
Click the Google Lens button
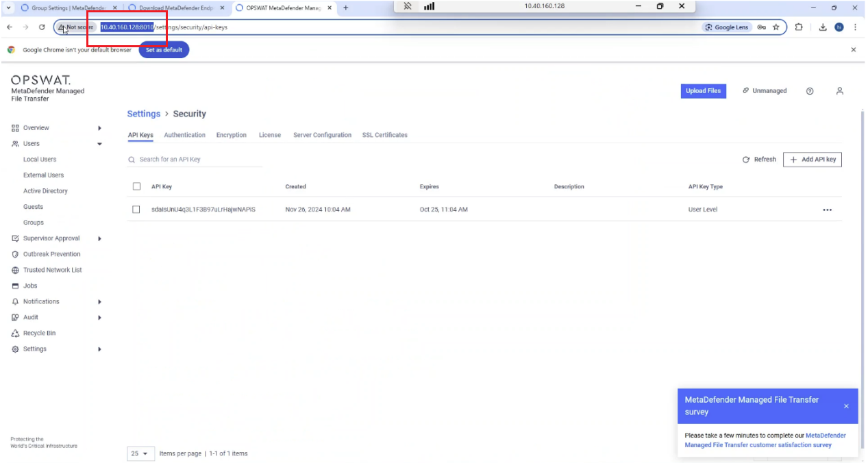pos(727,27)
